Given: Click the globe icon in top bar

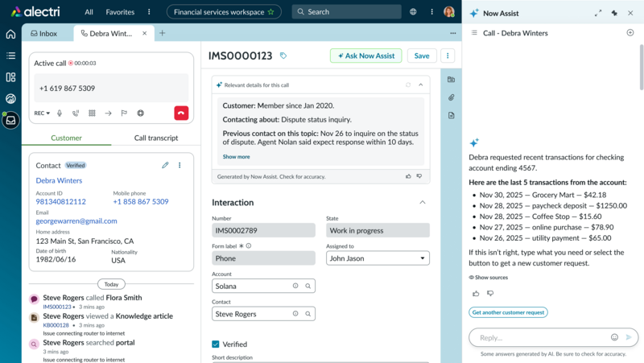Looking at the screenshot, I should click(413, 12).
